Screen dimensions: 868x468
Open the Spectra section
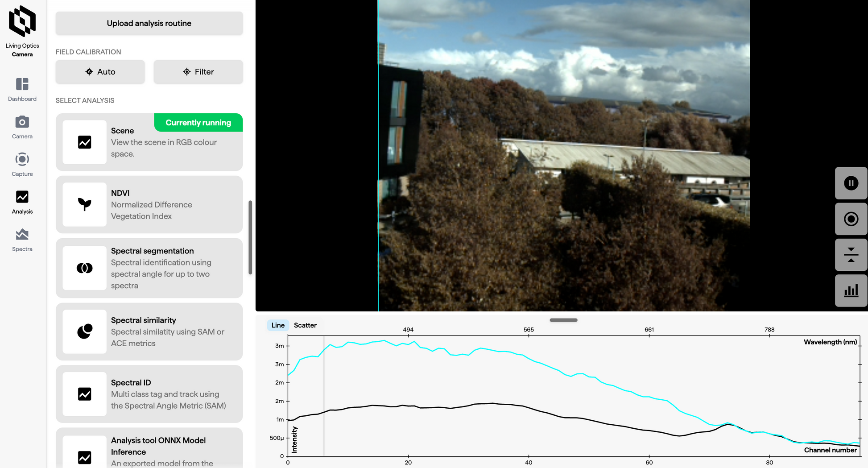(22, 240)
